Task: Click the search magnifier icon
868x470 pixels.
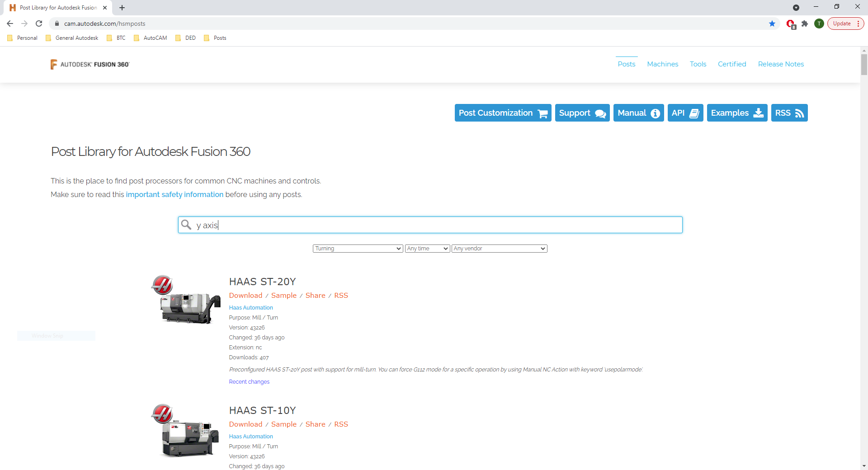Action: (187, 225)
